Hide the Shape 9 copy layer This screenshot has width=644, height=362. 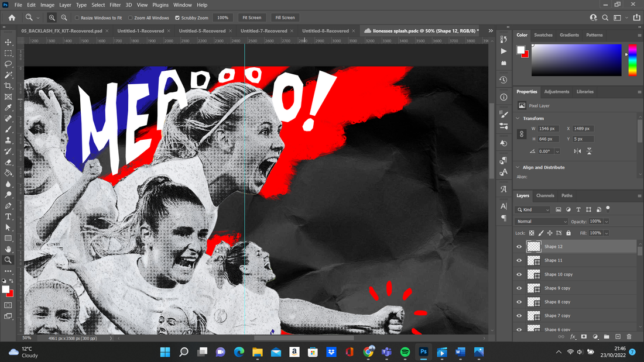519,288
